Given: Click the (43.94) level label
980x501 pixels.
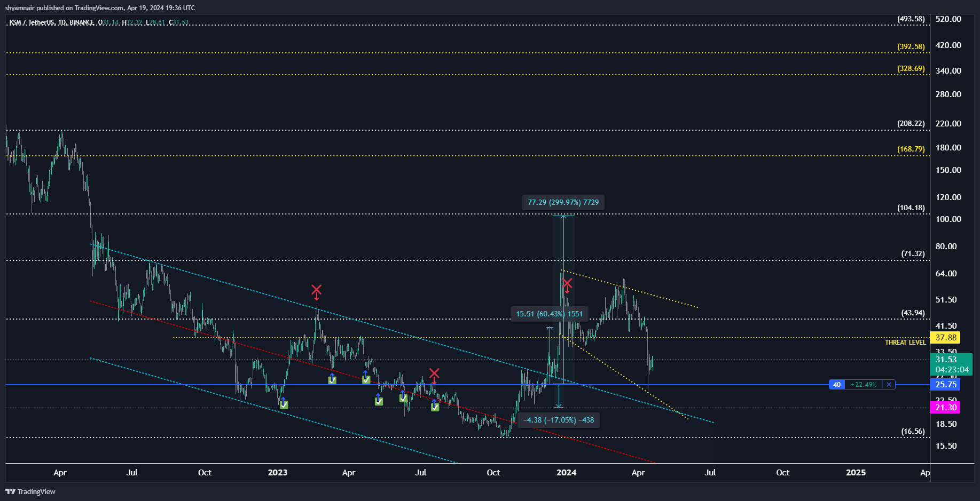Looking at the screenshot, I should coord(913,313).
